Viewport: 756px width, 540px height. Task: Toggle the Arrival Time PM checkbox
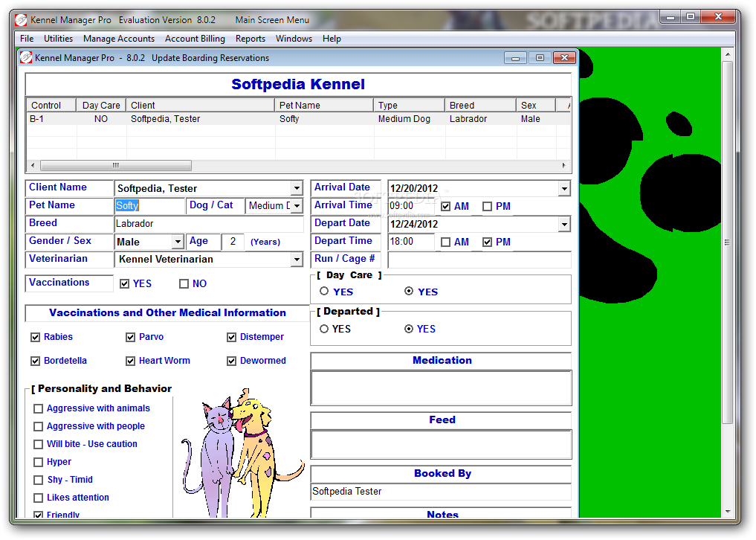pyautogui.click(x=488, y=207)
